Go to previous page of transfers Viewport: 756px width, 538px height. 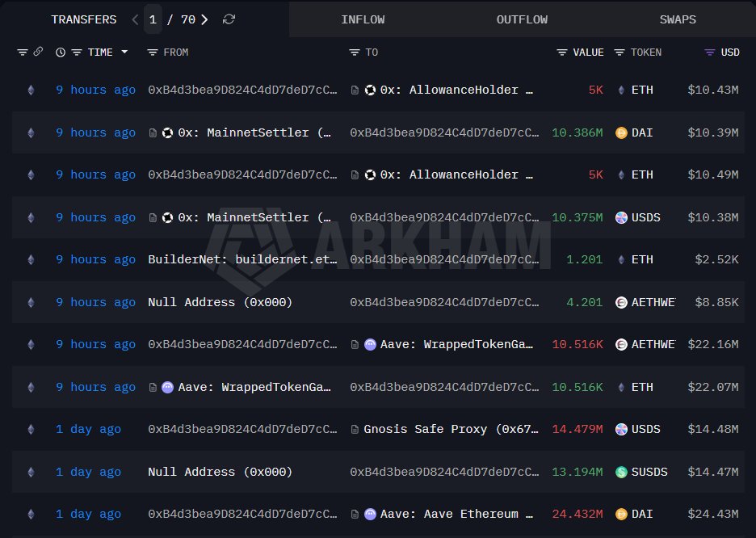(135, 19)
